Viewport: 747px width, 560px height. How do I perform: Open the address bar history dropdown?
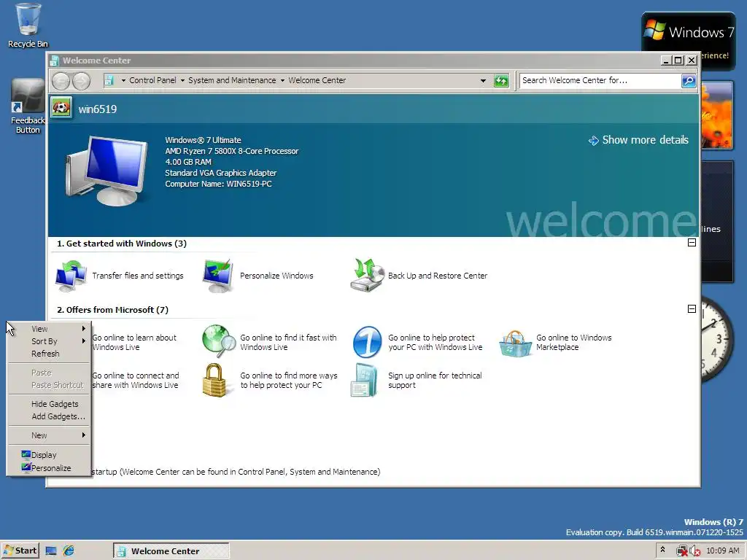click(483, 80)
